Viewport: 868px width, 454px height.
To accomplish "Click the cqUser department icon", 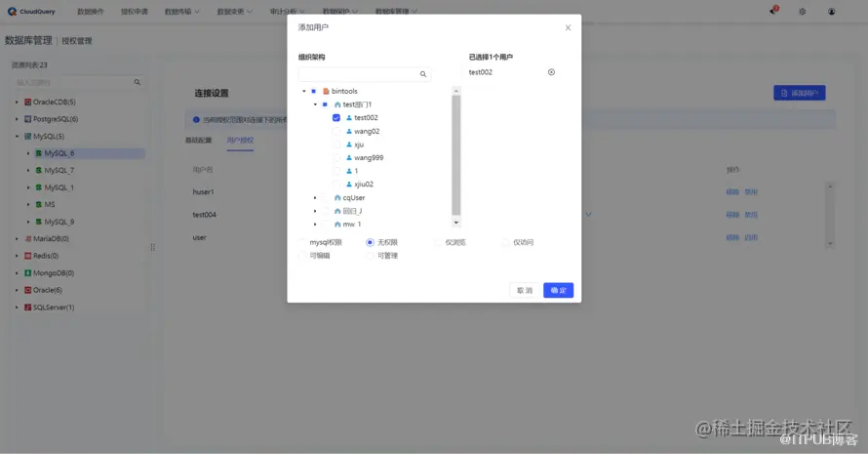I will pyautogui.click(x=337, y=197).
